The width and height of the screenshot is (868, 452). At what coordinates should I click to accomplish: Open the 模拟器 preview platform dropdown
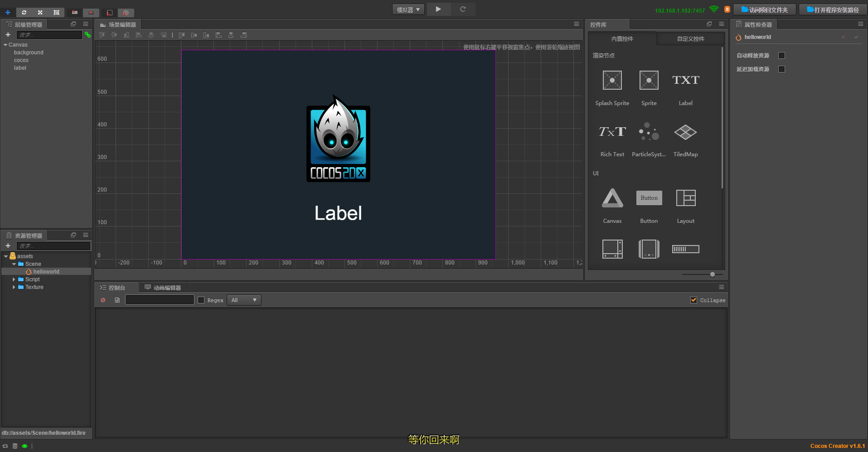click(408, 10)
